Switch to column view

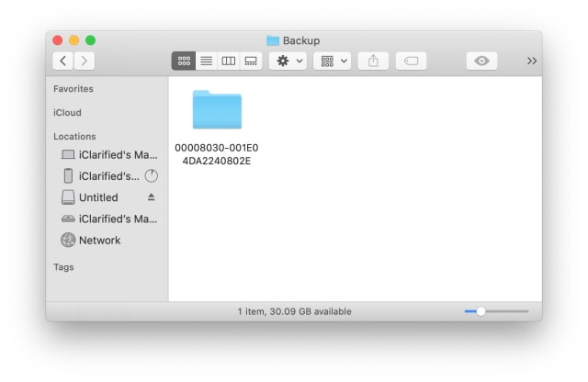point(228,61)
